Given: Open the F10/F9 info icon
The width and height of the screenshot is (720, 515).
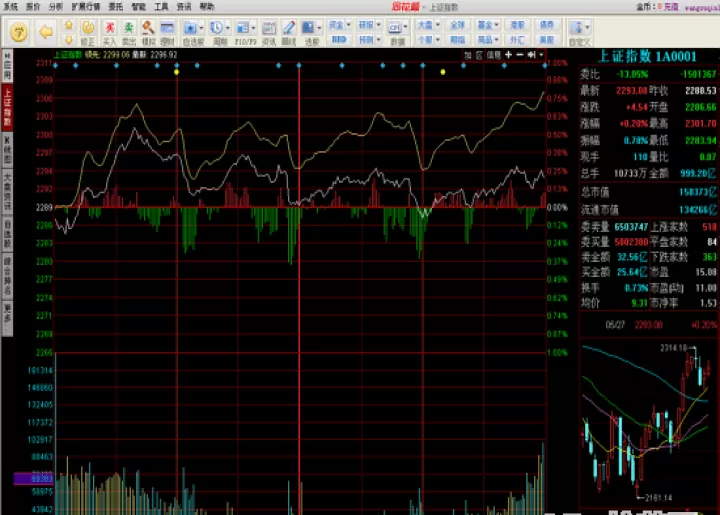Looking at the screenshot, I should (x=242, y=28).
